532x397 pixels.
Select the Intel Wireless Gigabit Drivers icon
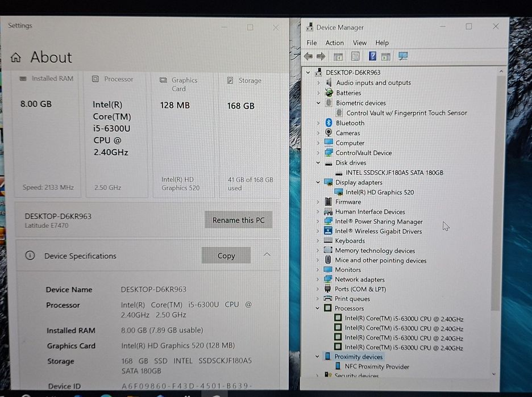click(328, 231)
